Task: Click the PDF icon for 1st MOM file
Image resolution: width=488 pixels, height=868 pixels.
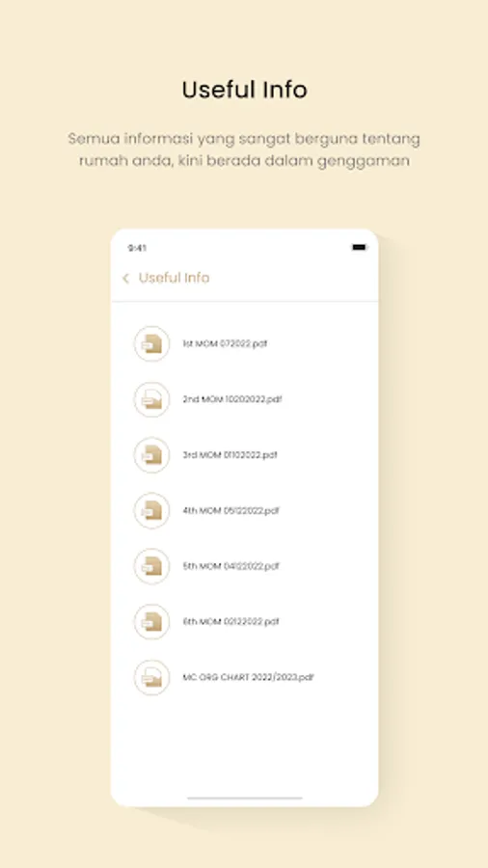Action: point(151,343)
